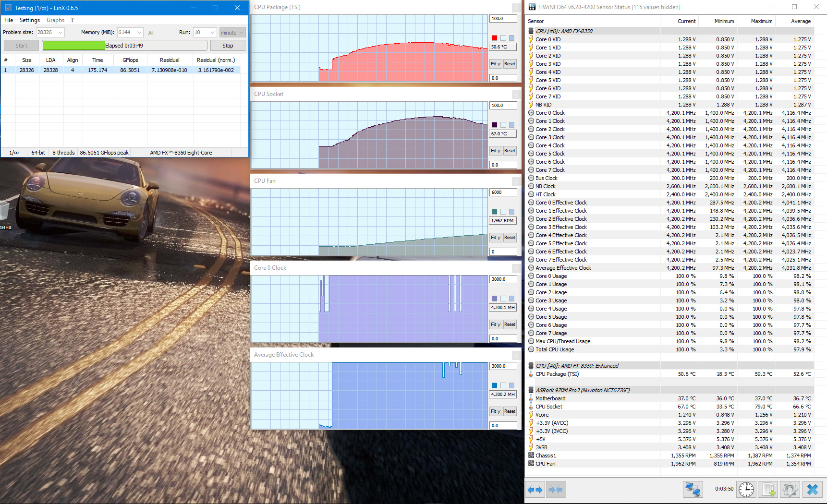Expand HWiNFO sensor columns with the diverging arrows icon

tap(535, 490)
